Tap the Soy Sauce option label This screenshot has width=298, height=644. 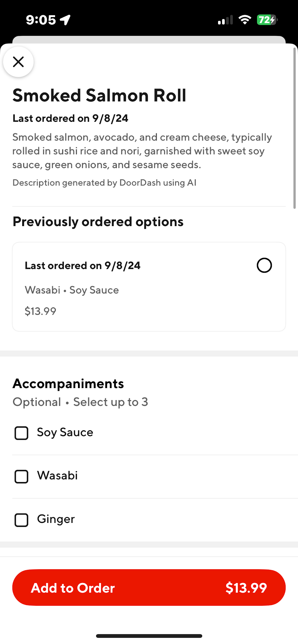coord(65,432)
